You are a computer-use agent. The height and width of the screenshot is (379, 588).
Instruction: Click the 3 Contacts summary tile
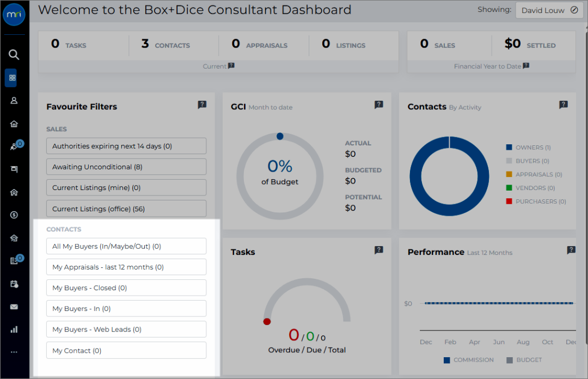pos(174,45)
